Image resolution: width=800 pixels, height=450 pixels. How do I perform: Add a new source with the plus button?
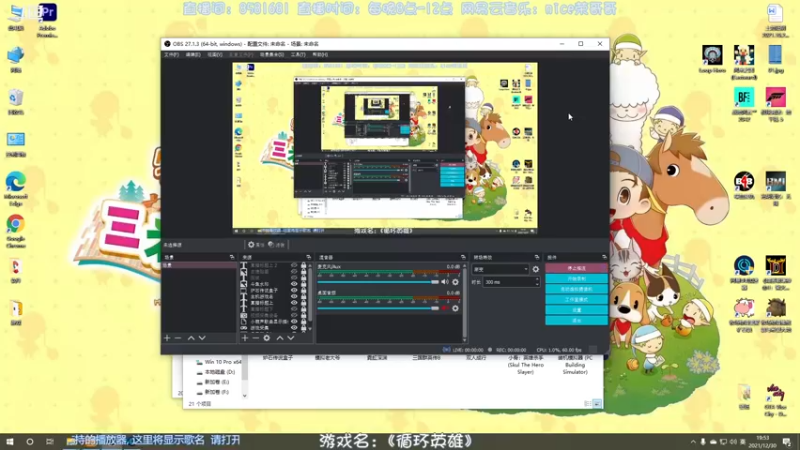point(245,338)
